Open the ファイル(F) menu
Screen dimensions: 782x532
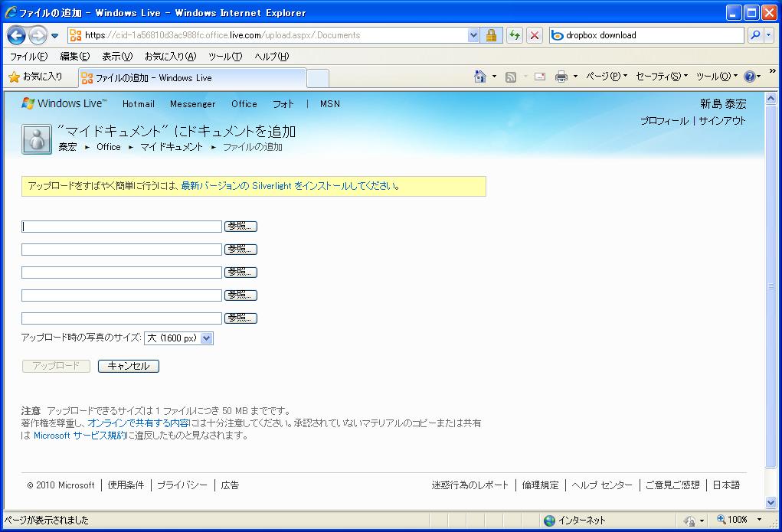[29, 57]
